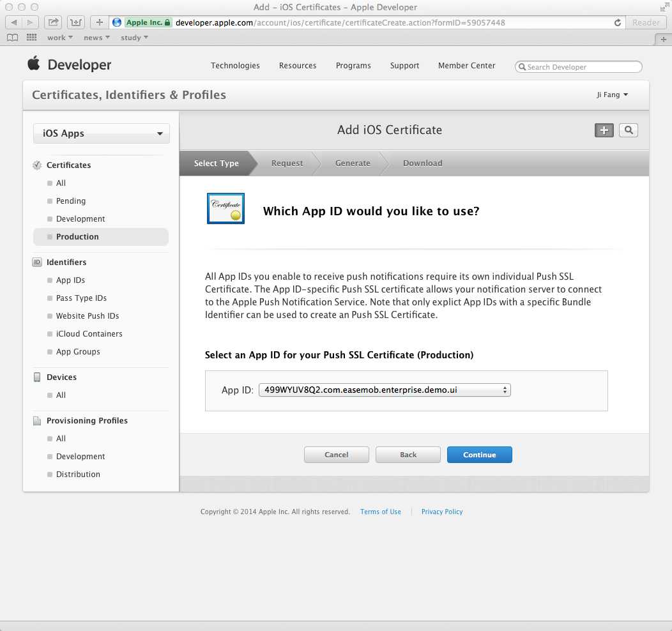Open iCloud Containers in sidebar
This screenshot has height=631, width=672.
click(x=89, y=334)
